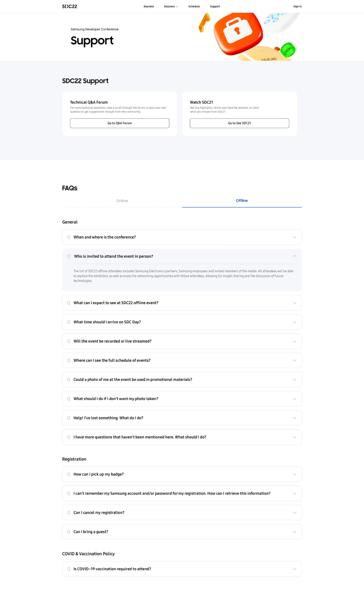The image size is (364, 594).
Task: Collapse the 'Who is invited' answer chevron
Action: [x=295, y=256]
